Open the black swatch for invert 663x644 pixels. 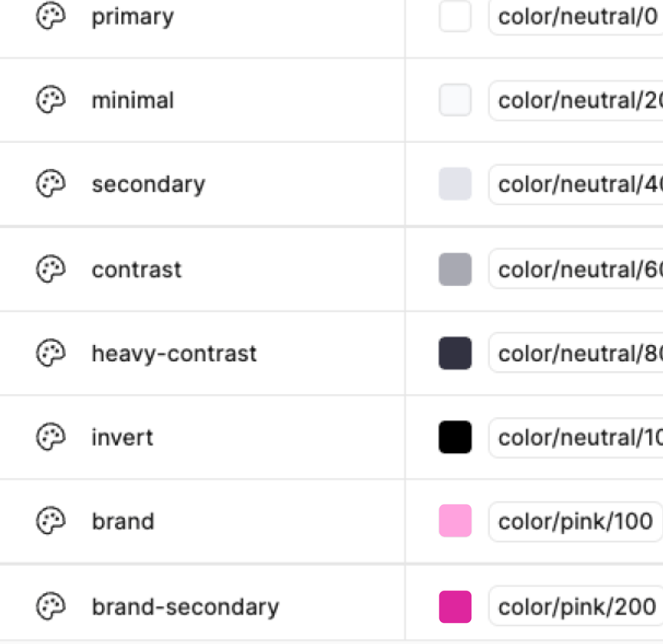coord(455,437)
